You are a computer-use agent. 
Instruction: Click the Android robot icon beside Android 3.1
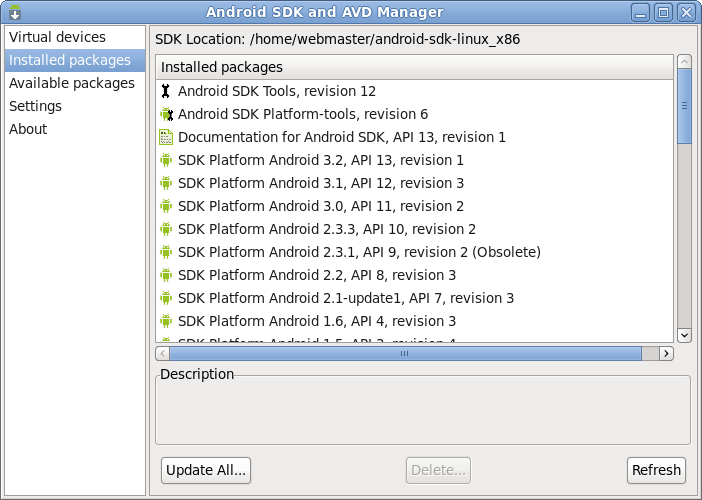166,183
